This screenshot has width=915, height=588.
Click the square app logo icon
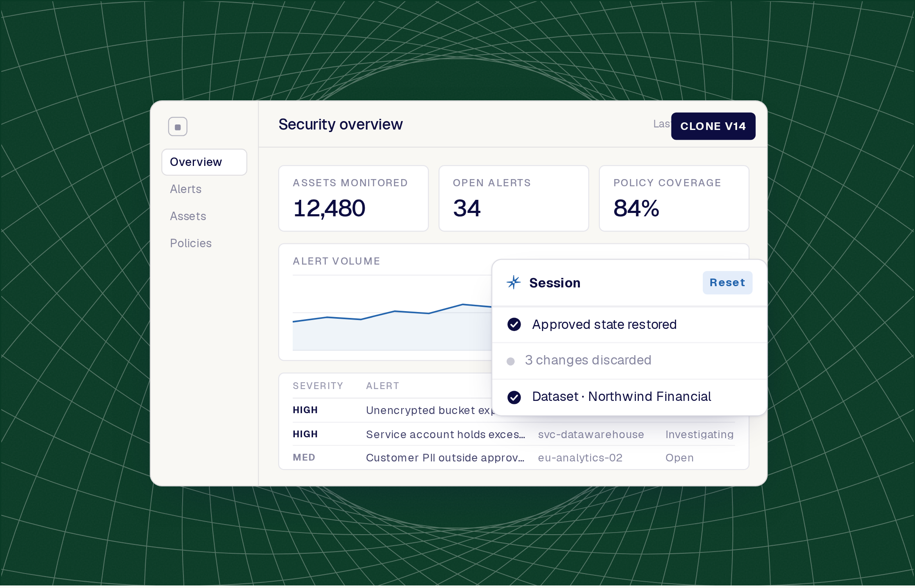[177, 127]
